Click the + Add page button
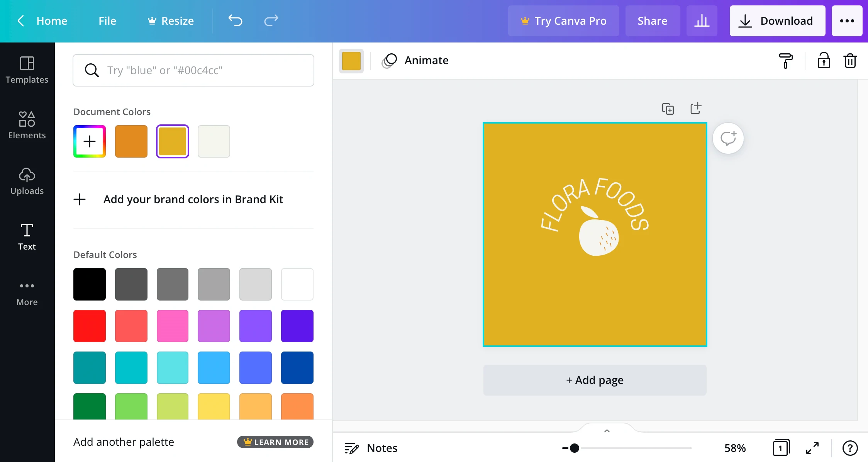Image resolution: width=868 pixels, height=462 pixels. pos(595,380)
